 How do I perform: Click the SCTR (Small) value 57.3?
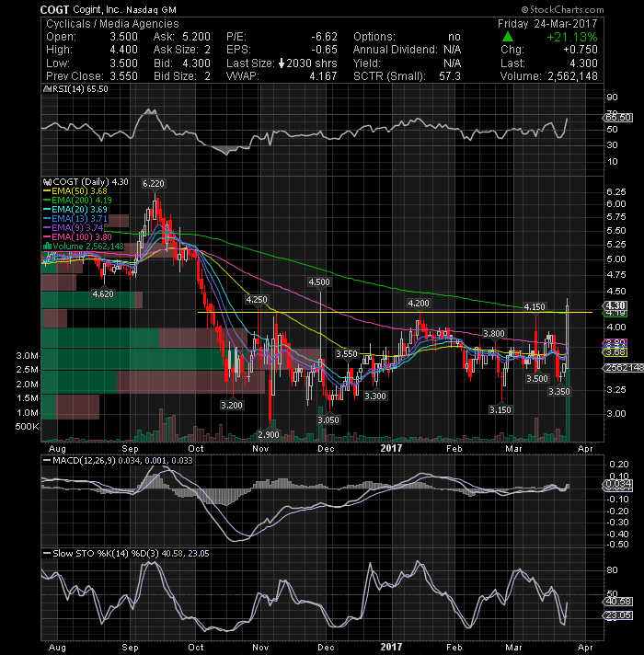pos(450,76)
